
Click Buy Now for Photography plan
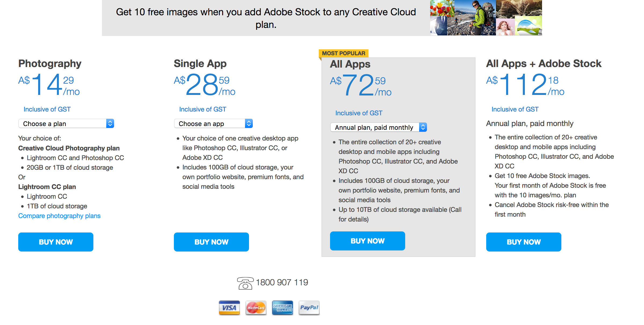[x=56, y=241]
